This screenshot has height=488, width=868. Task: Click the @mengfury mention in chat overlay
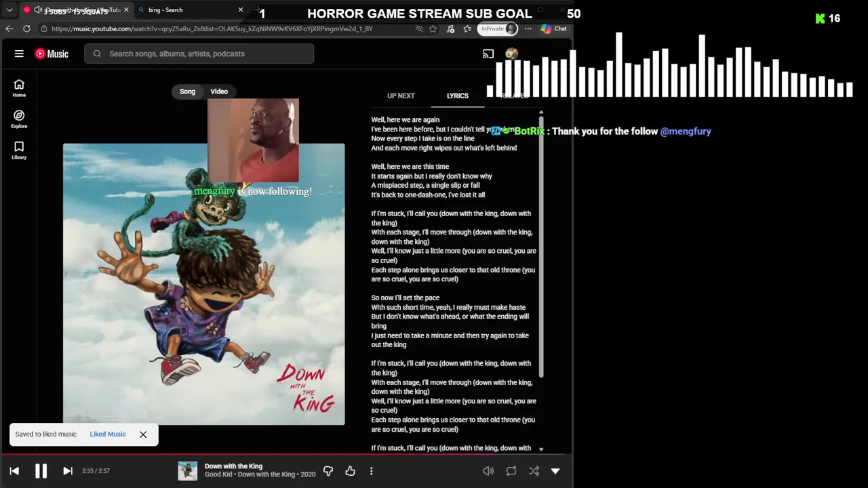(686, 131)
